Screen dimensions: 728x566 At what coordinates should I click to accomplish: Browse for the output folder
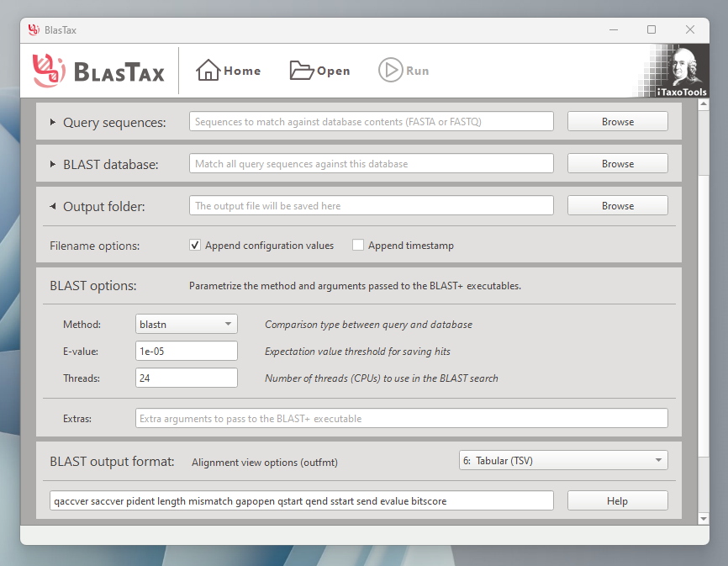pyautogui.click(x=617, y=204)
